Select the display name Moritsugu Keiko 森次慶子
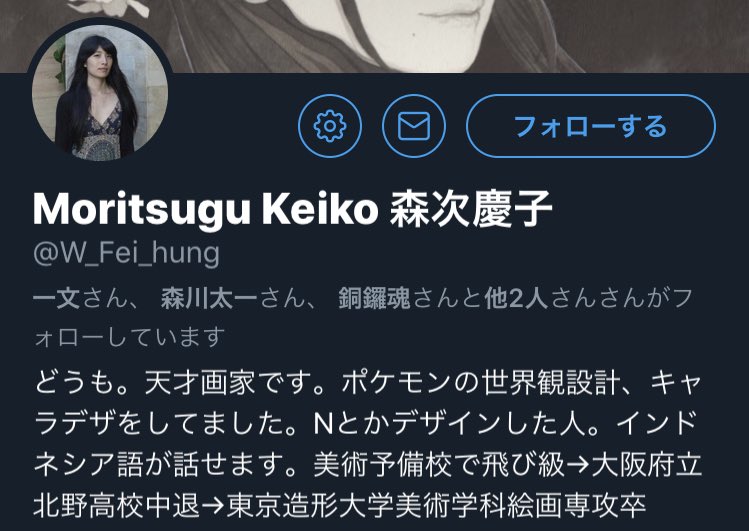The width and height of the screenshot is (749, 531). (x=292, y=209)
